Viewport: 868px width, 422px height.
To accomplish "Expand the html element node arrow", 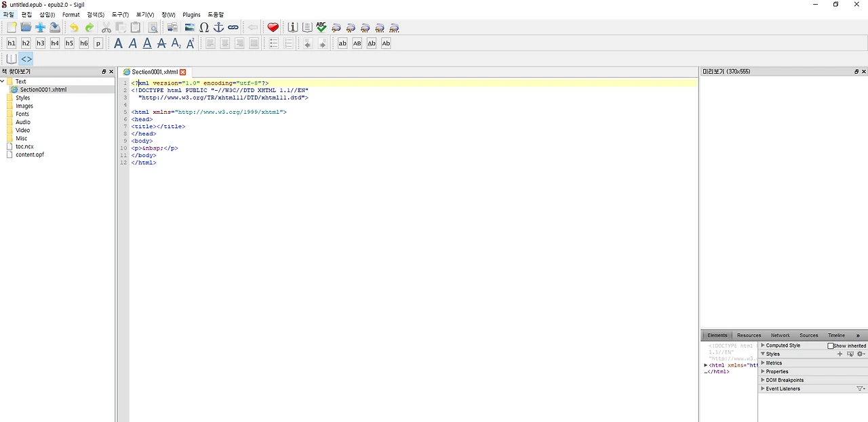I will click(x=706, y=365).
